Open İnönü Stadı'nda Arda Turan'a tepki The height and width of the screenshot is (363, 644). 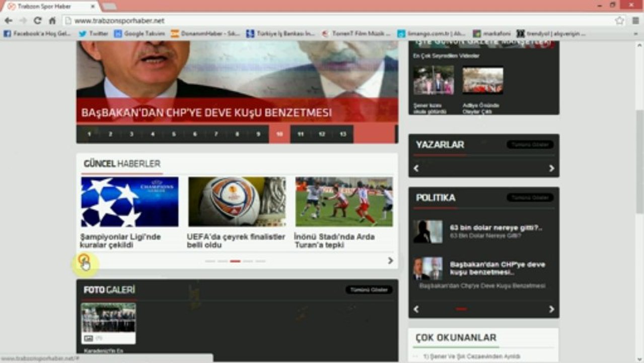pos(334,240)
